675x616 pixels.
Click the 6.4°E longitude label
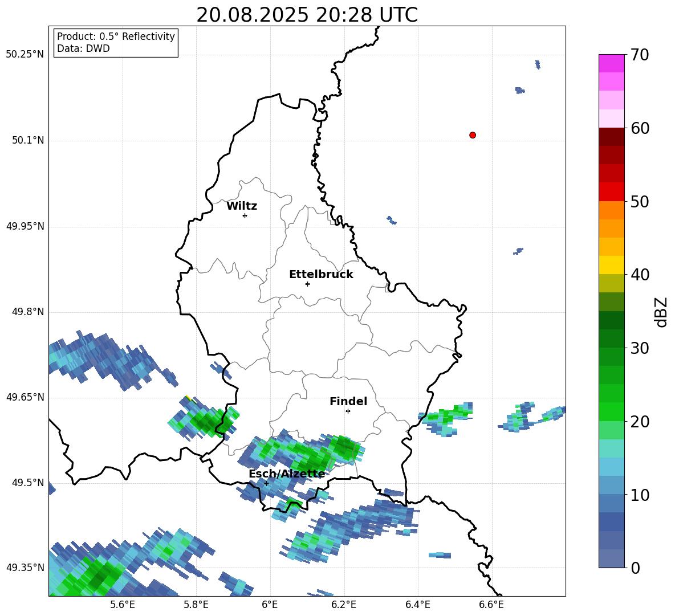click(x=417, y=605)
